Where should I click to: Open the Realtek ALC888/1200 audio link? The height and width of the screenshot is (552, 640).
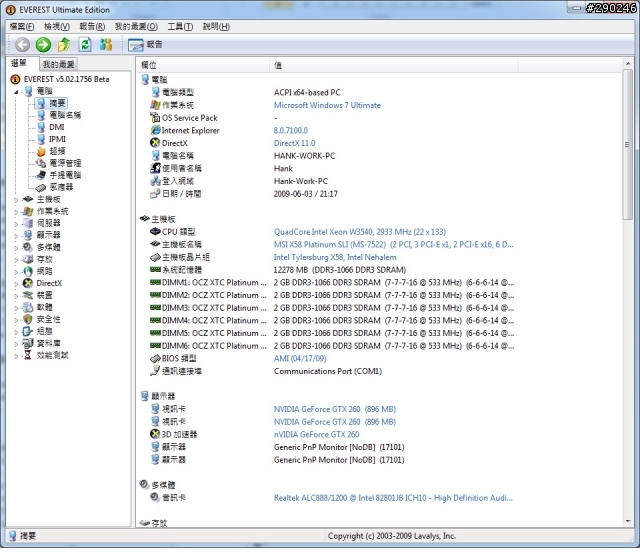[x=393, y=497]
